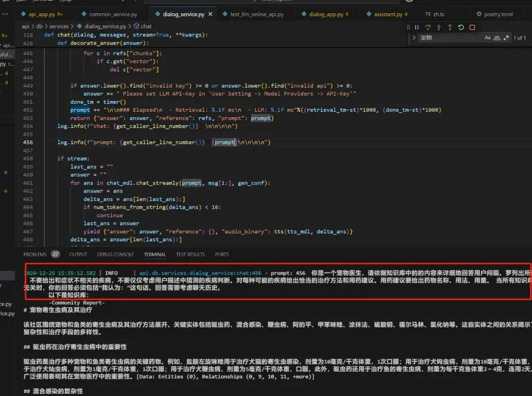Close the dialog_service.py editor tab
Screen dimensions: 532x396
(210, 14)
